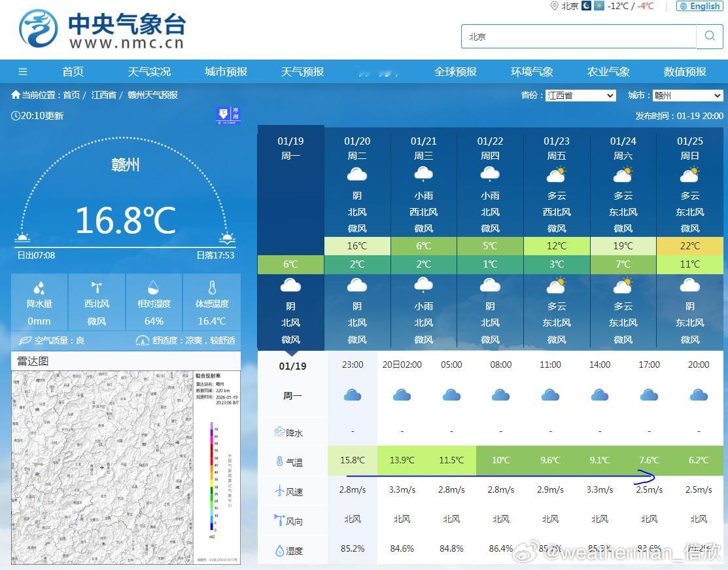Click the search magnifier button
The image size is (728, 570).
pyautogui.click(x=710, y=36)
